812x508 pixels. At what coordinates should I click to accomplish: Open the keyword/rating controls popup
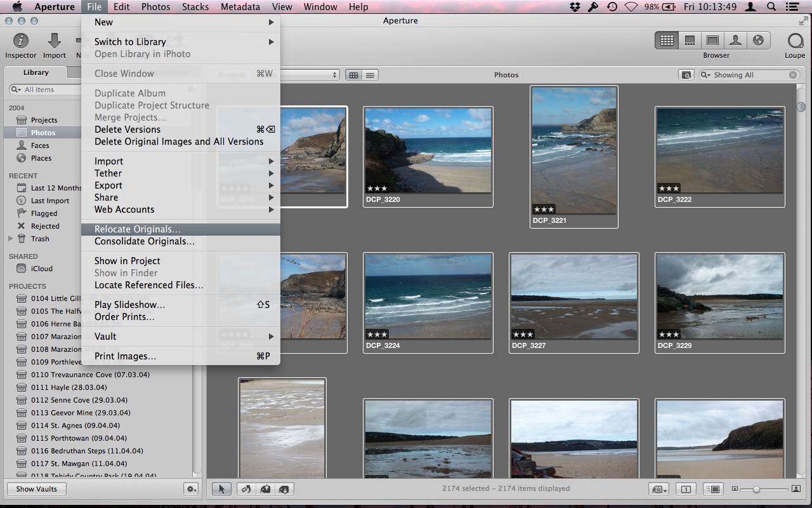pos(660,489)
